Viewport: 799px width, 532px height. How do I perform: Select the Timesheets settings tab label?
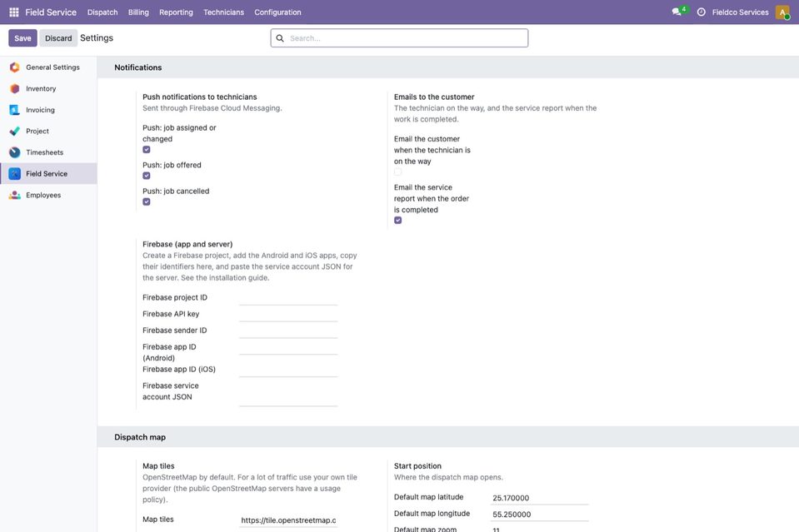45,152
